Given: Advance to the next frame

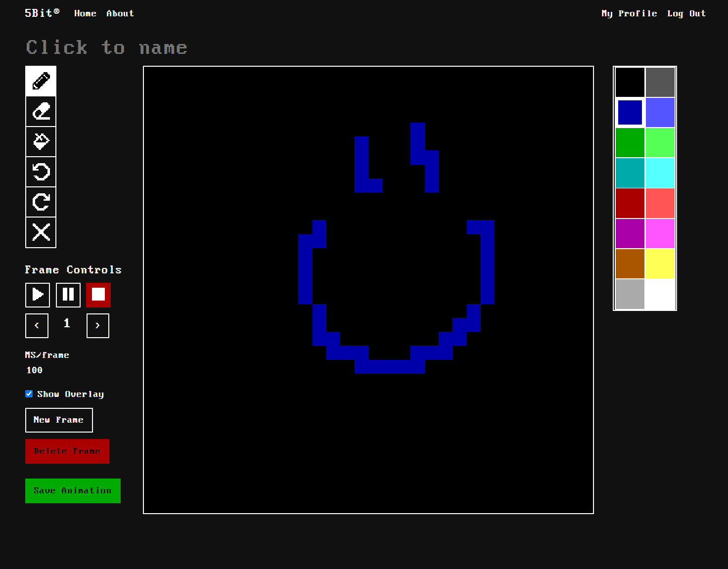Looking at the screenshot, I should point(98,326).
